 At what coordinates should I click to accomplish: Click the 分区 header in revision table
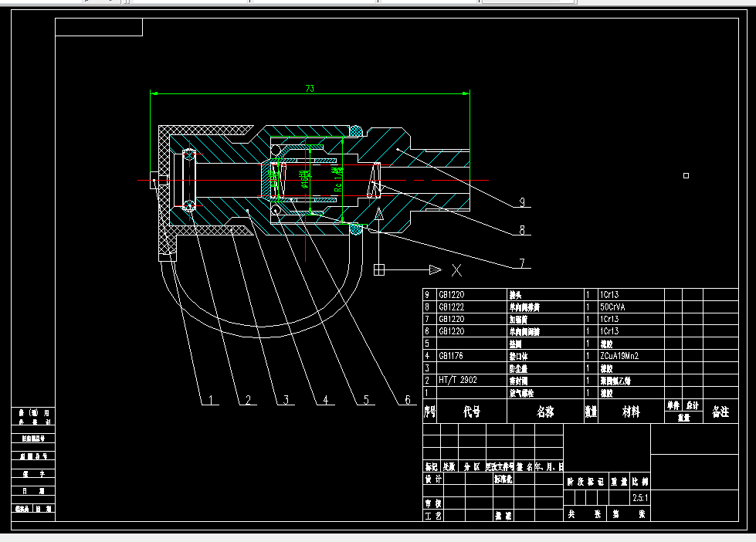coord(472,467)
